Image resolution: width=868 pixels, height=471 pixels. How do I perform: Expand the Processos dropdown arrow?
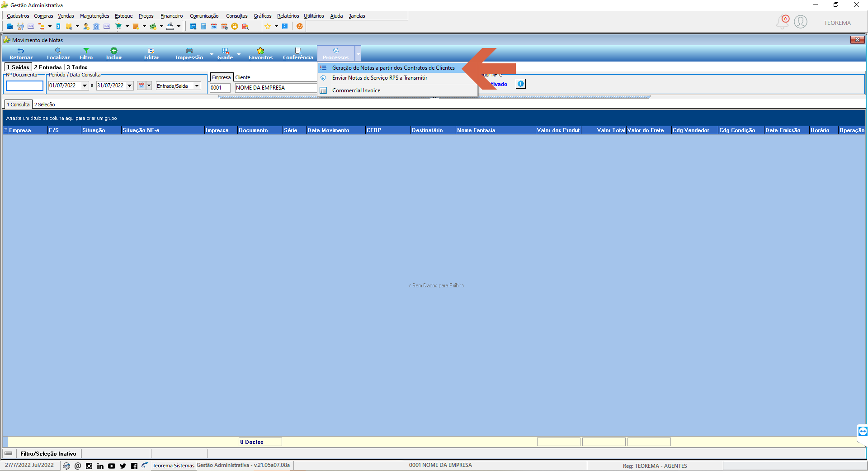click(358, 54)
